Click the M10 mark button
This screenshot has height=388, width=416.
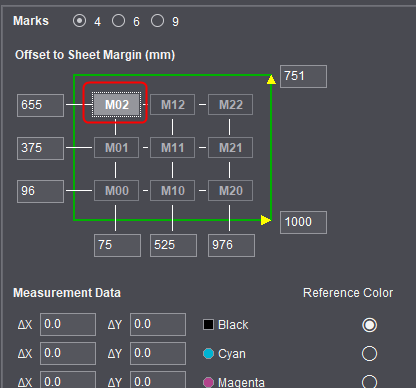click(x=172, y=191)
